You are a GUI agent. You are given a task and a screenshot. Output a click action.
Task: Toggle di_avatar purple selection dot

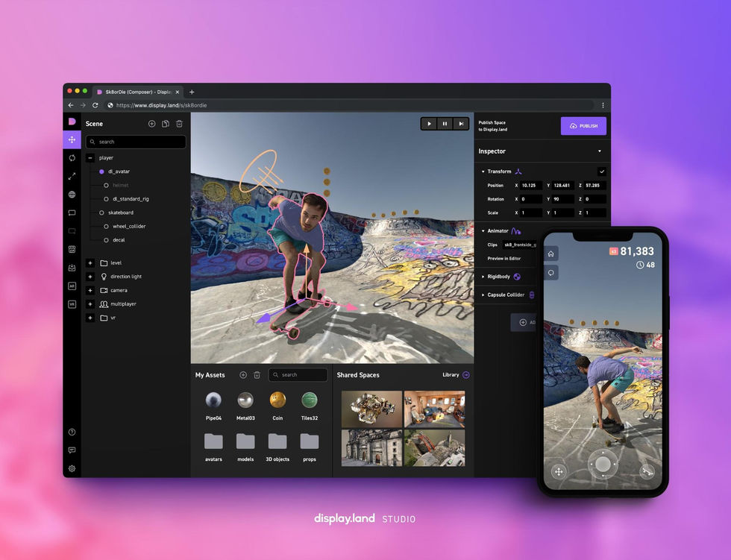(101, 172)
